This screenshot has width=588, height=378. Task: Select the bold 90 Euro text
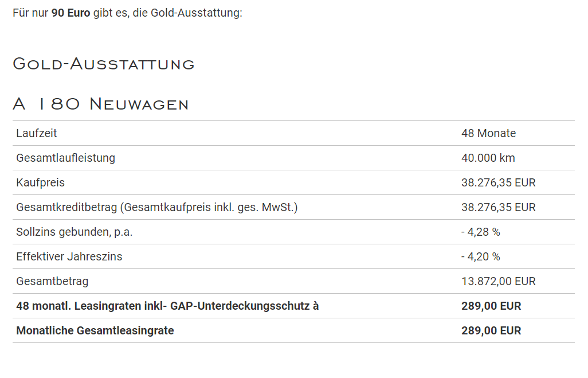[x=70, y=13]
